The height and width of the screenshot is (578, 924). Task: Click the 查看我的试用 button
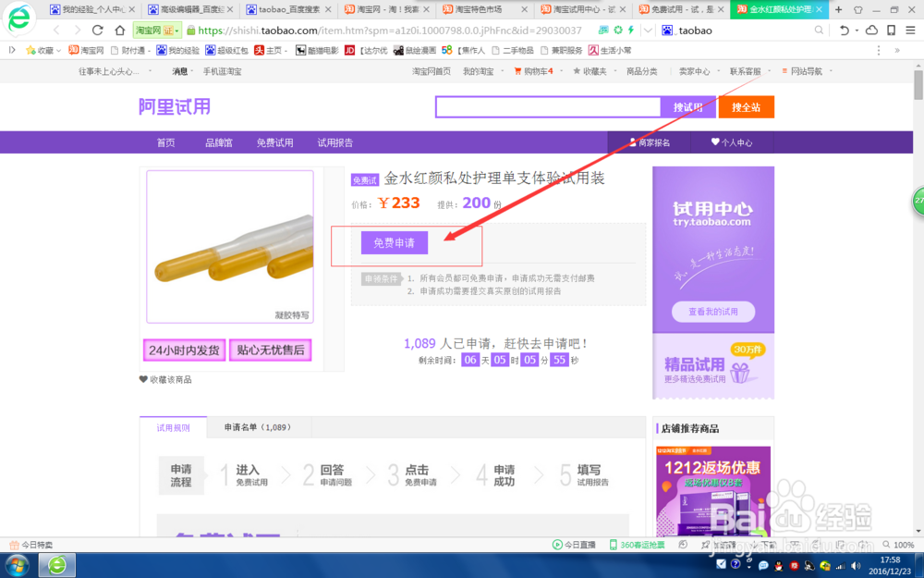[x=713, y=312]
